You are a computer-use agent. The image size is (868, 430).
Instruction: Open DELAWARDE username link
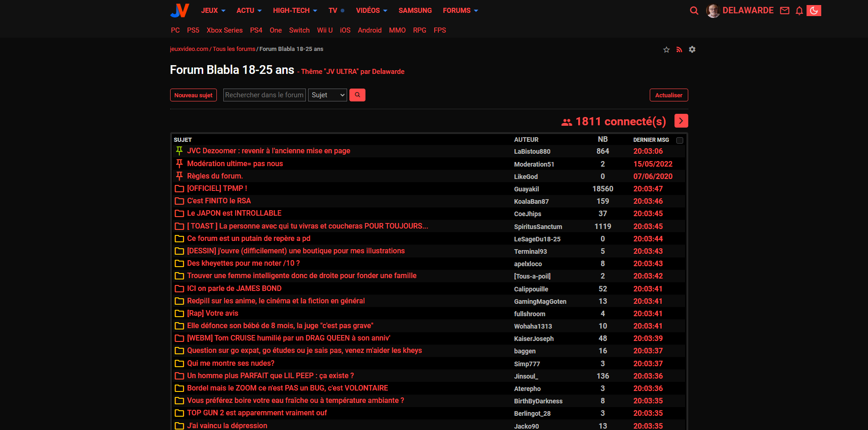748,11
